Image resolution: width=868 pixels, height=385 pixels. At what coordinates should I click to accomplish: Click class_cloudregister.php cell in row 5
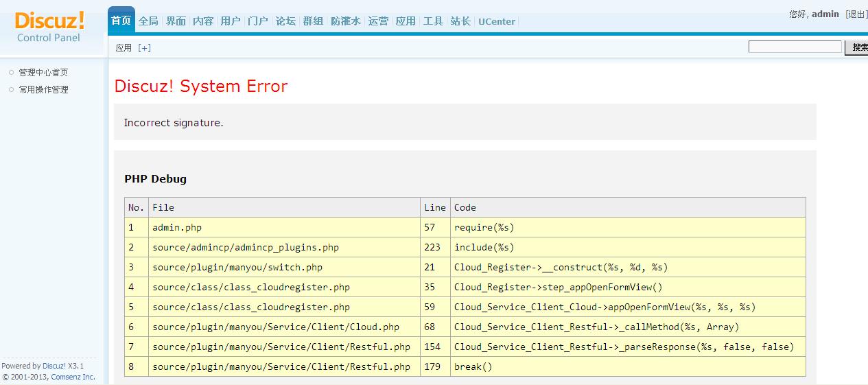coord(284,307)
